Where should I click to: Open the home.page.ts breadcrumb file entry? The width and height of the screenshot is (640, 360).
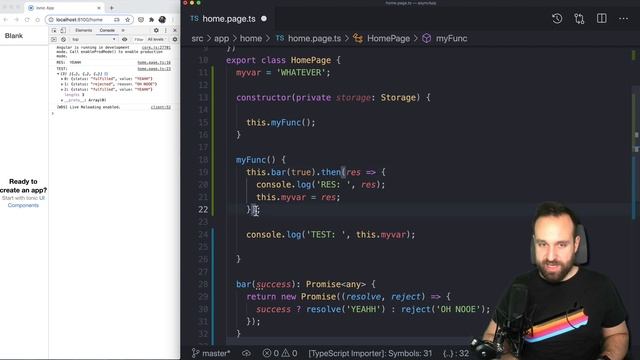[309, 38]
